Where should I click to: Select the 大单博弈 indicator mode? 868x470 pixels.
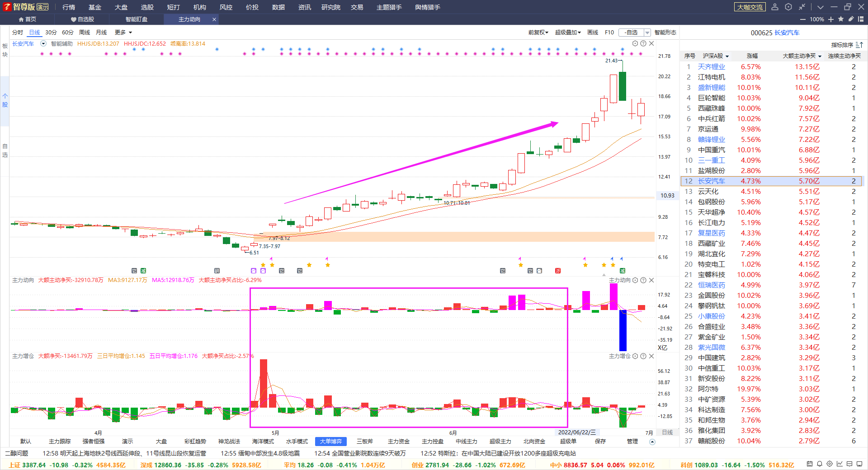[x=331, y=442]
